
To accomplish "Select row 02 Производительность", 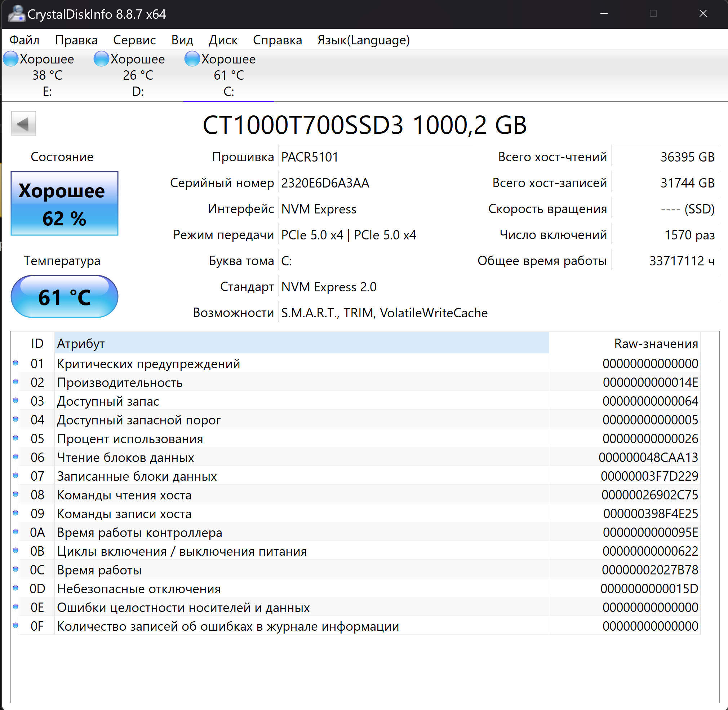I will tap(356, 382).
